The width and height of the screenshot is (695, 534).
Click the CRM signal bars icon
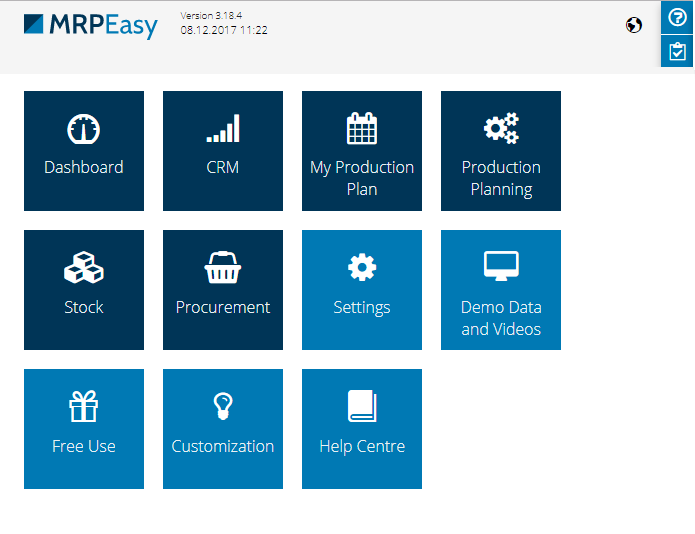223,129
